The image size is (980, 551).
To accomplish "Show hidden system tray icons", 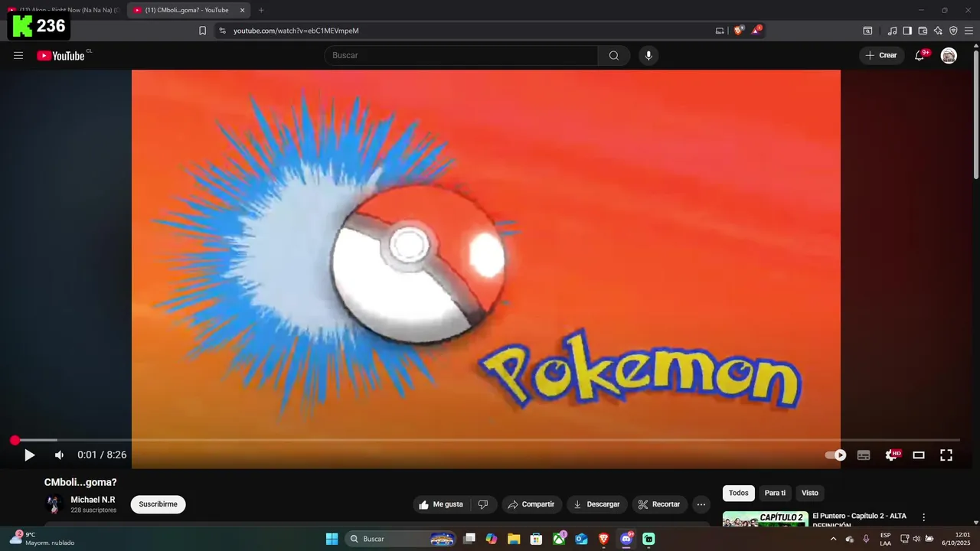I will coord(833,539).
